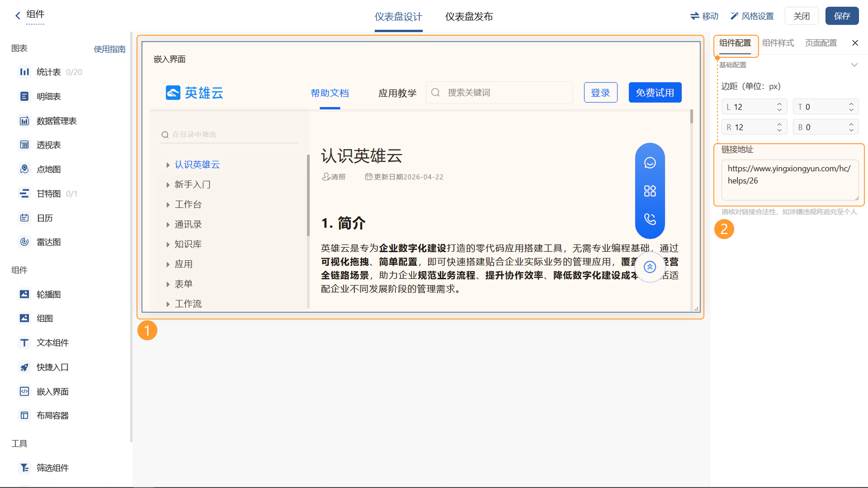
Task: Select the 明细表 icon
Action: (x=24, y=96)
